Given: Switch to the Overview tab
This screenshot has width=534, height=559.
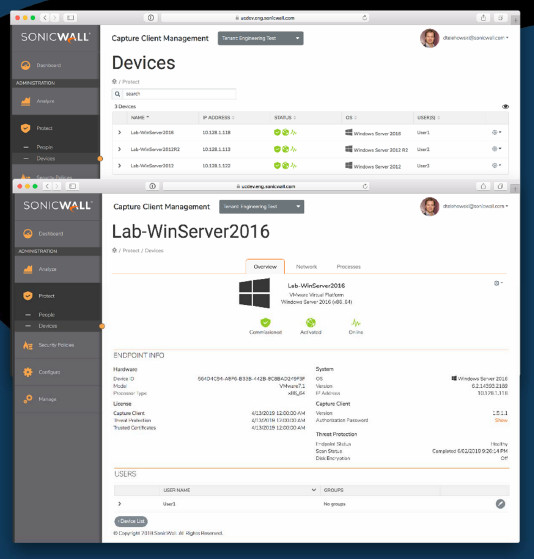Looking at the screenshot, I should (x=265, y=267).
